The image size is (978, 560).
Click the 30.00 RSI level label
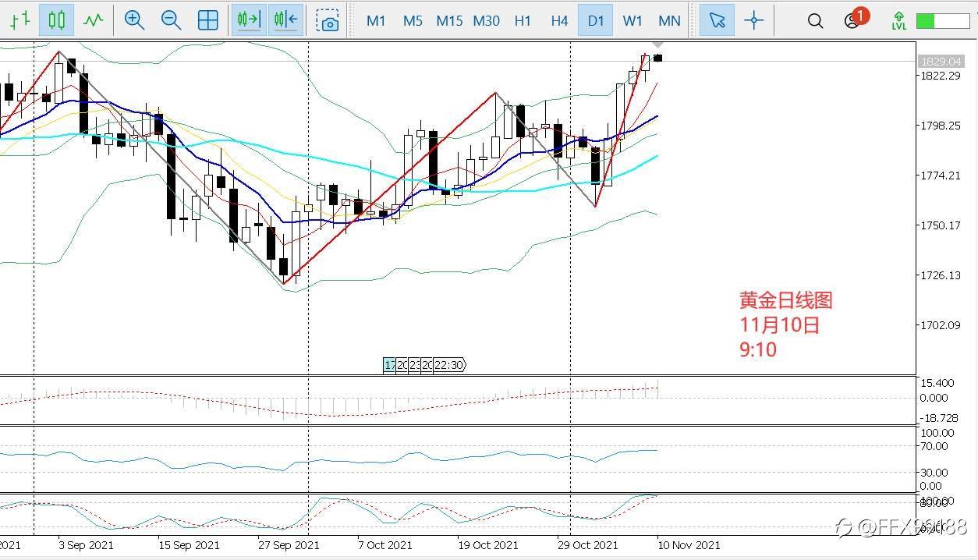935,472
